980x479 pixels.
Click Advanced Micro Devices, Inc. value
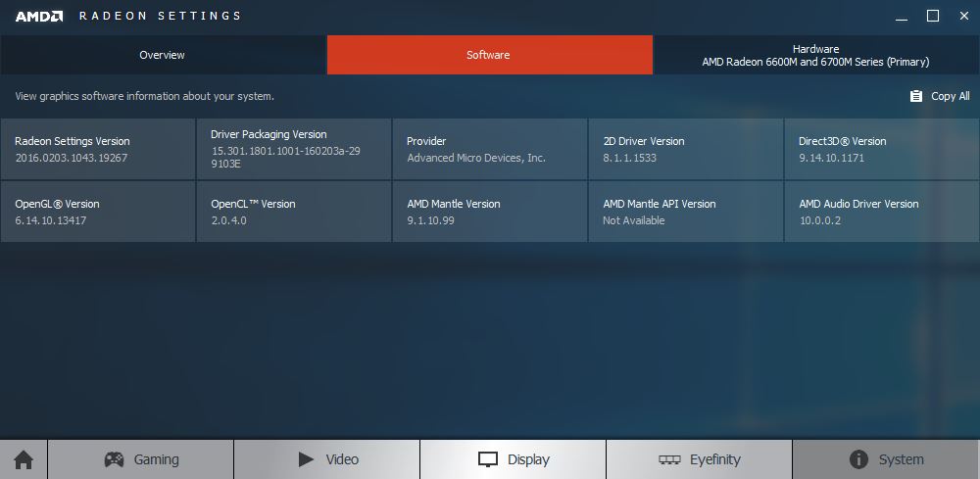click(476, 158)
